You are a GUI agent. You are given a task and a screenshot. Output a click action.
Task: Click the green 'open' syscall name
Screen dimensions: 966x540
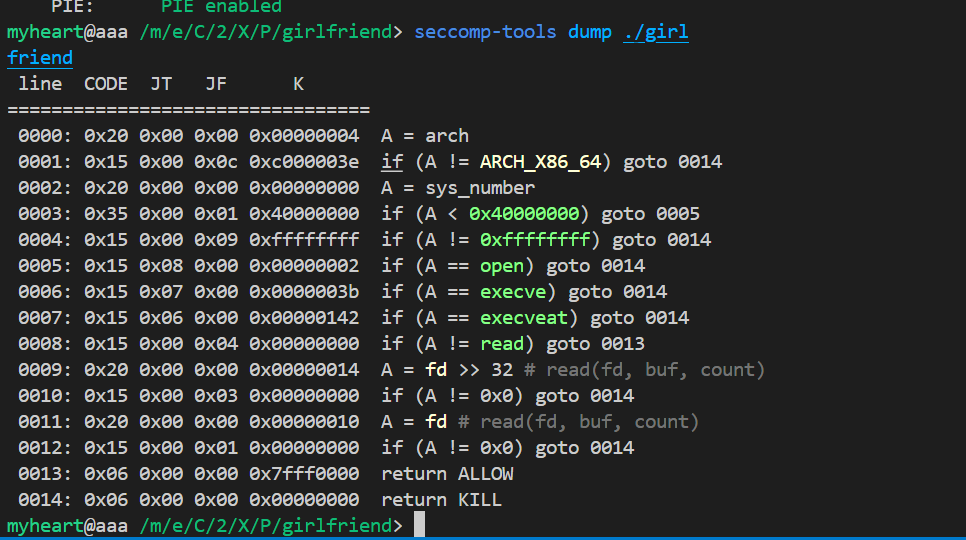(502, 266)
